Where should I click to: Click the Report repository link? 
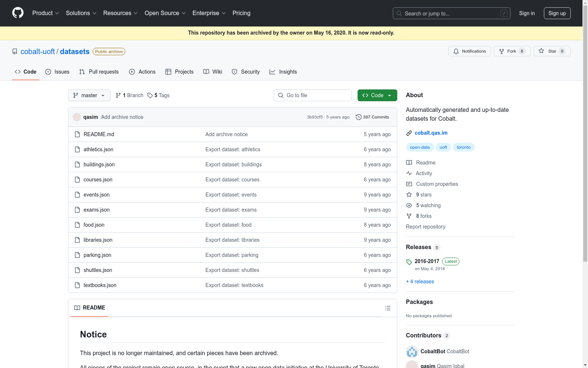pos(426,227)
